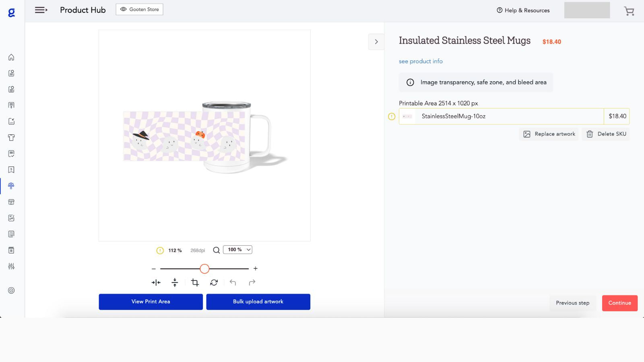
Task: Open the shopping cart
Action: tap(628, 12)
